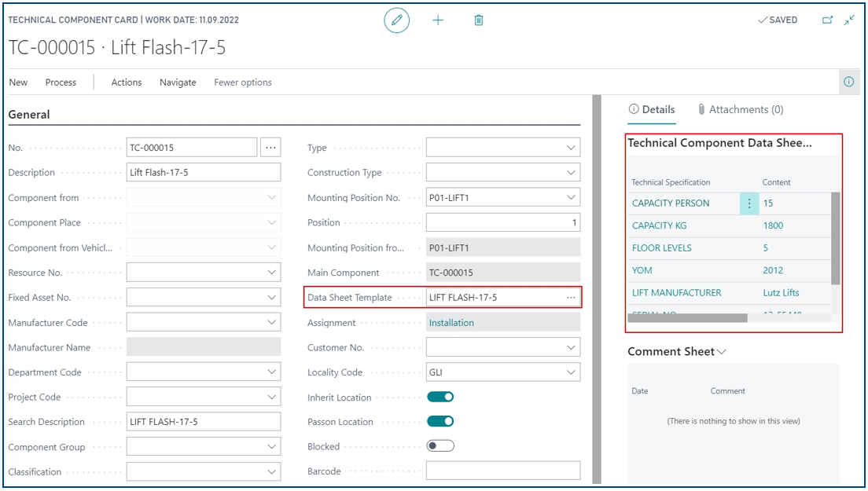
Task: Click the Barcode input field
Action: pyautogui.click(x=502, y=471)
